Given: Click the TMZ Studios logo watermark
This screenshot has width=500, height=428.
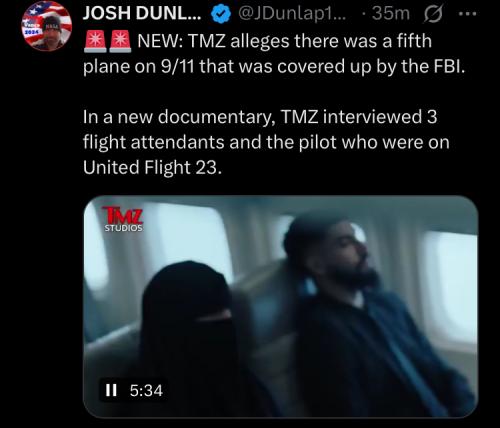Looking at the screenshot, I should coord(123,219).
